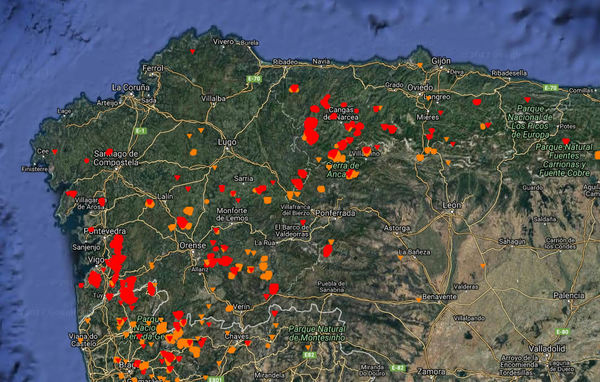This screenshot has height=382, width=600.
Task: Click the Santiago de Compostela label
Action: point(116,158)
